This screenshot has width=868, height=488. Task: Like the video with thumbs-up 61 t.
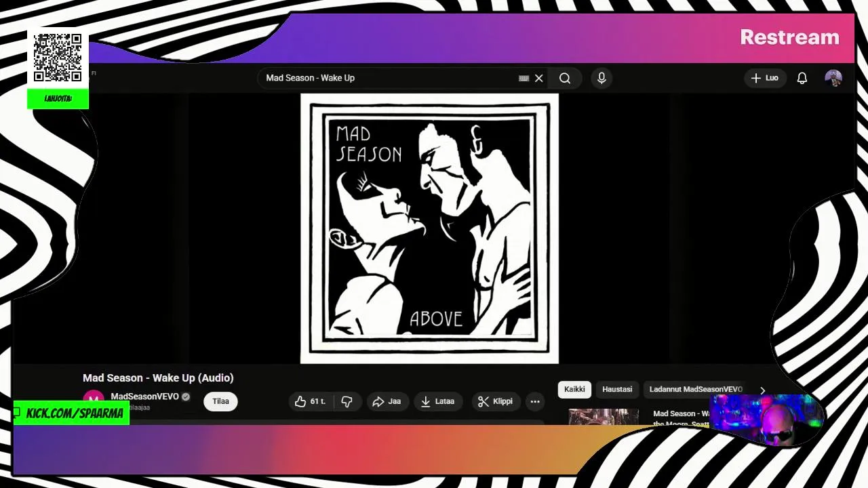[311, 401]
